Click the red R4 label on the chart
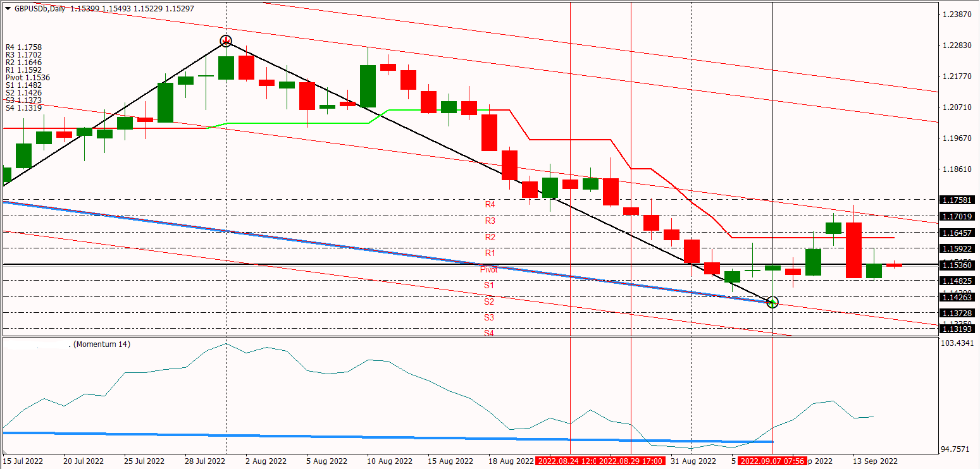The image size is (980, 469). pos(490,205)
